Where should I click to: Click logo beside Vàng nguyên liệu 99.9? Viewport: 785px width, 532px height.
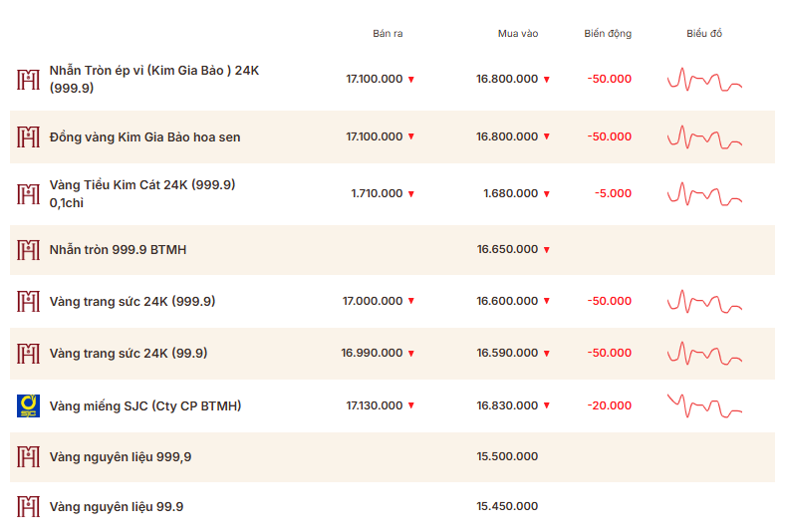pyautogui.click(x=29, y=507)
